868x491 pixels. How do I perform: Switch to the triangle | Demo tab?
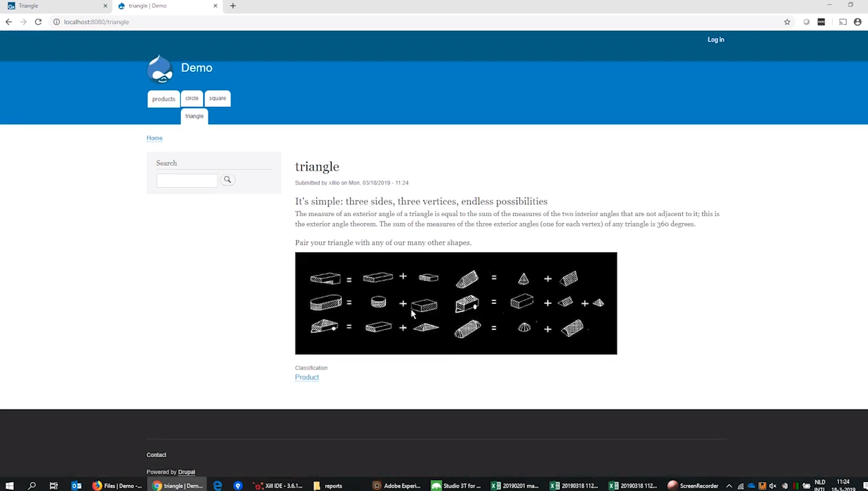pos(159,6)
